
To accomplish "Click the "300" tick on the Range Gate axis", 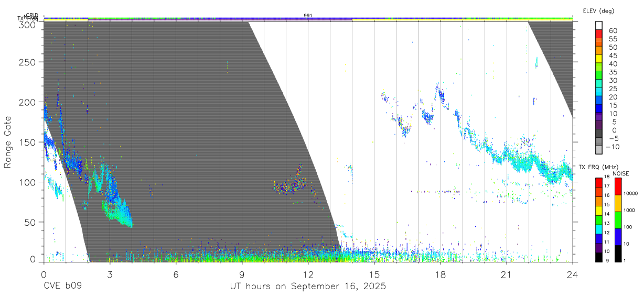I will tap(28, 25).
